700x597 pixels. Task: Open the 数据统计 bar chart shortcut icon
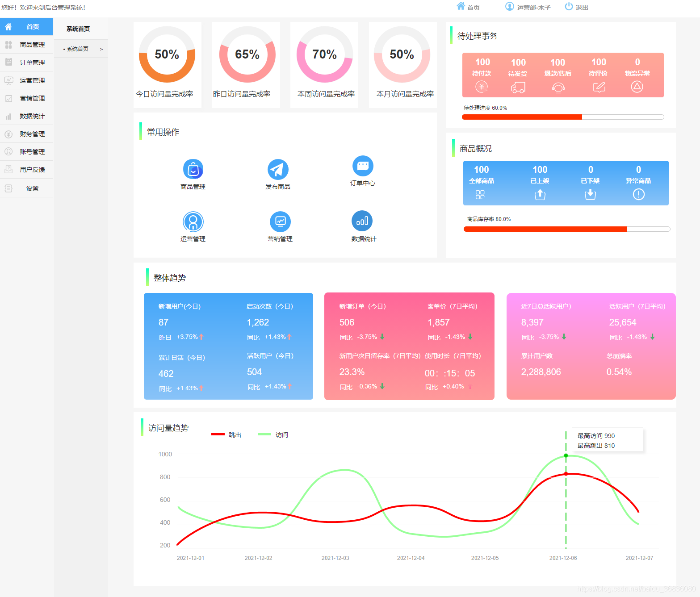tap(362, 221)
